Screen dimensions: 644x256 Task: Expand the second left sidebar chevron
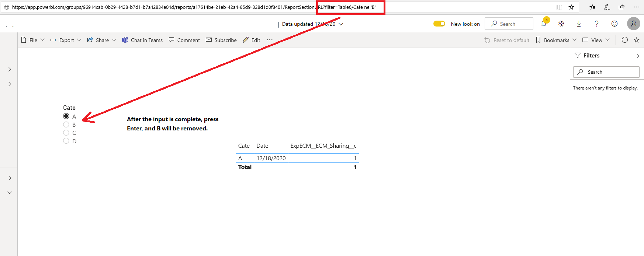[10, 84]
